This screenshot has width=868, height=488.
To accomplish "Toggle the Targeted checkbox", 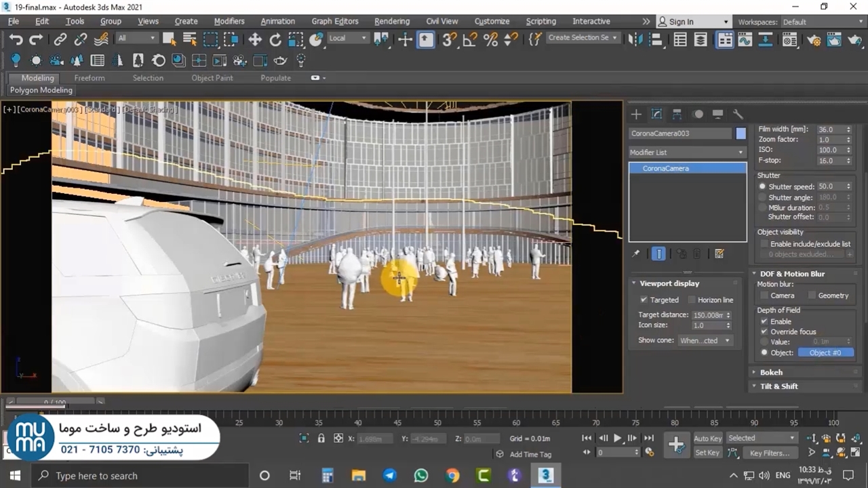I will [x=644, y=300].
